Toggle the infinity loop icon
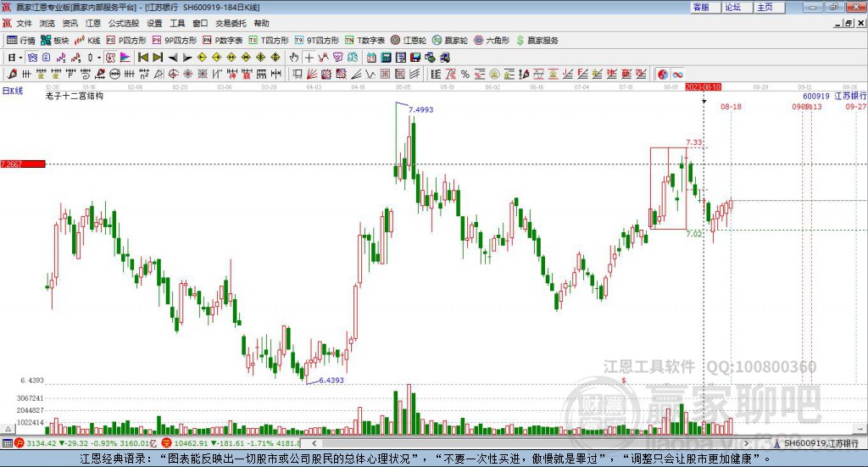 (x=677, y=74)
